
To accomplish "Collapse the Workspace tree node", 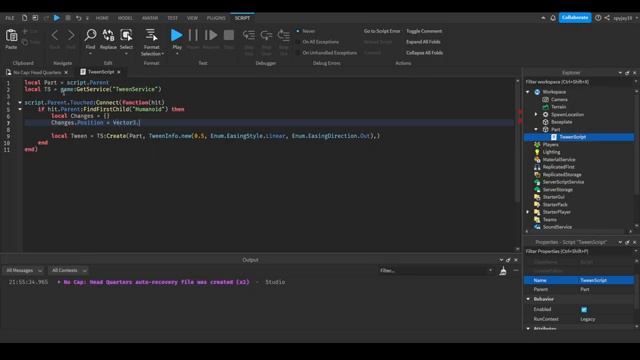I will pos(528,92).
